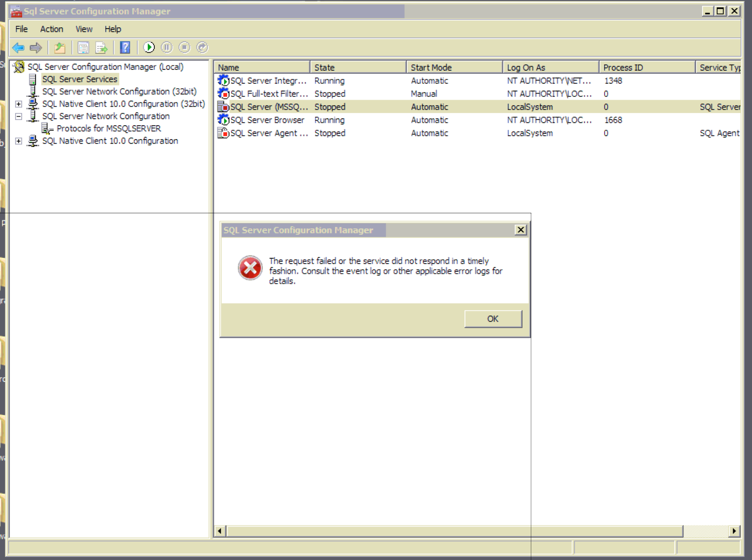Viewport: 752px width, 560px height.
Task: Open the Help menu
Action: pyautogui.click(x=113, y=29)
